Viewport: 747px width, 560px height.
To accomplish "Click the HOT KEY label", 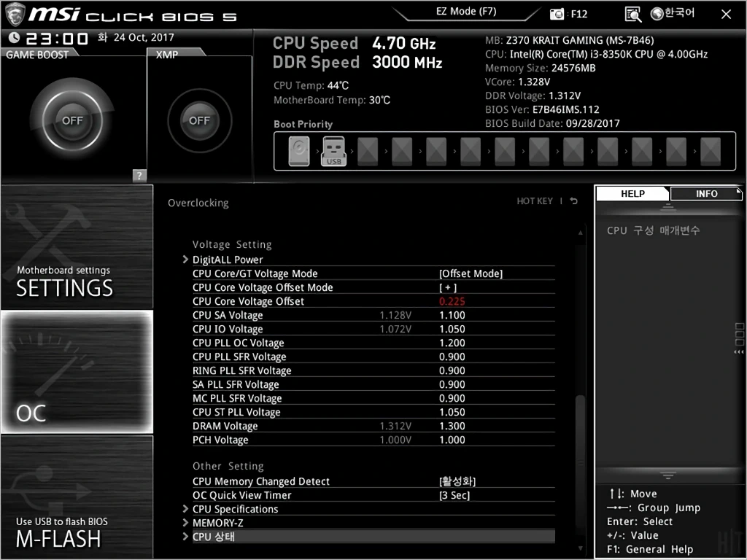I will [x=535, y=201].
